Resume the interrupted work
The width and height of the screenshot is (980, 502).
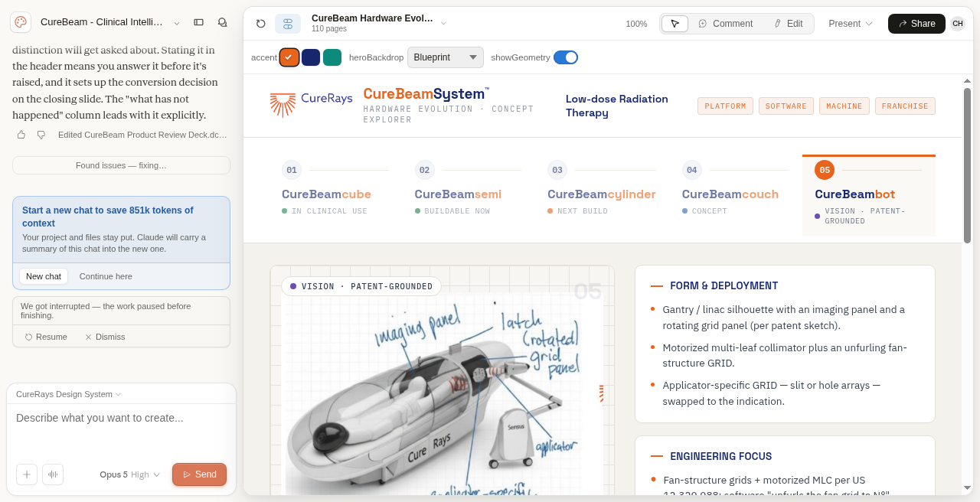point(46,337)
